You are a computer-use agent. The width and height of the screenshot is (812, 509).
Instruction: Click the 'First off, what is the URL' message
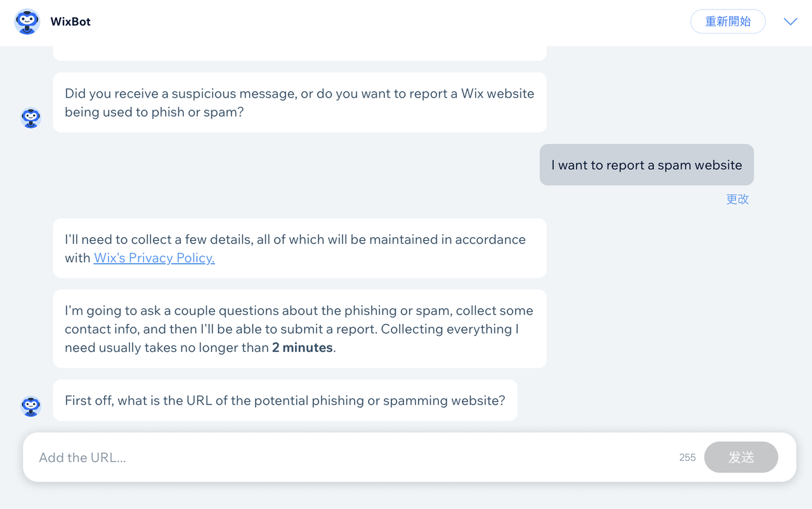click(x=285, y=401)
